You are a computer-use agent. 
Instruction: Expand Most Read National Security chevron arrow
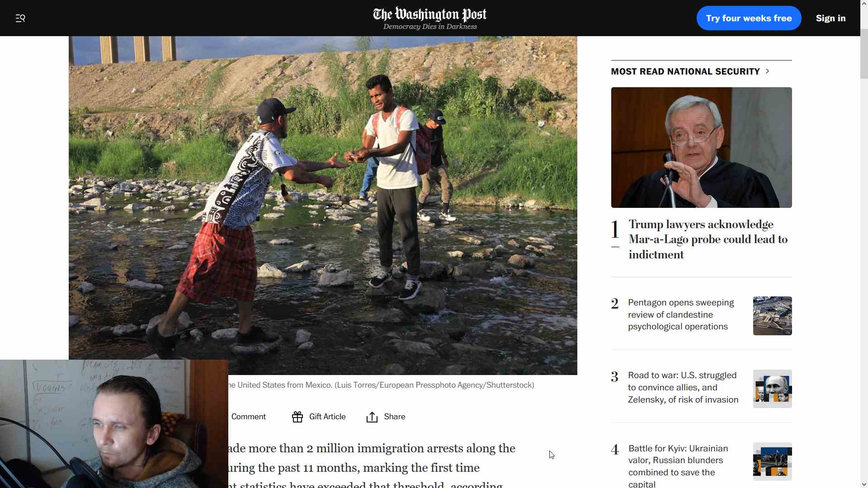[x=767, y=71]
